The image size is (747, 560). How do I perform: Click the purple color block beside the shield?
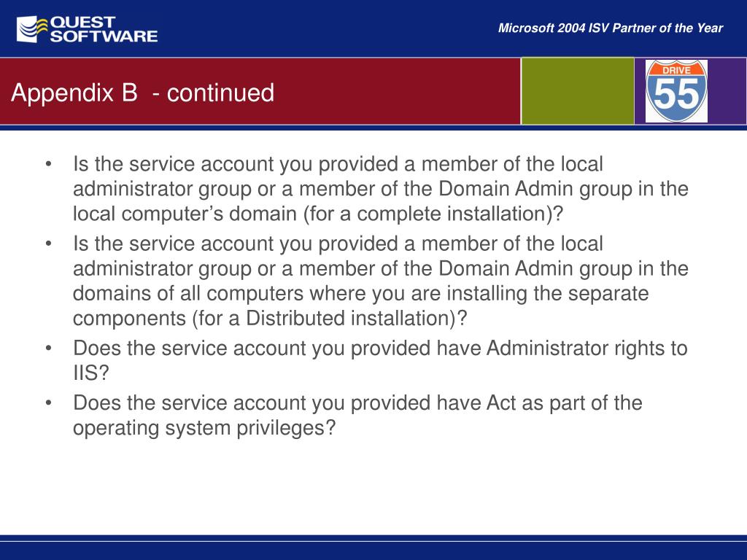point(727,91)
